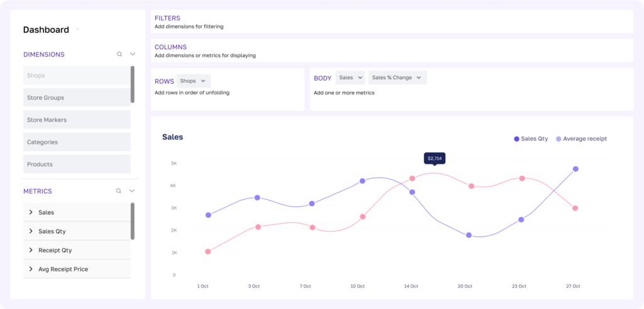Screen dimensions: 644x309
Task: Expand the Sales Qty metric arrow
Action: click(x=31, y=232)
